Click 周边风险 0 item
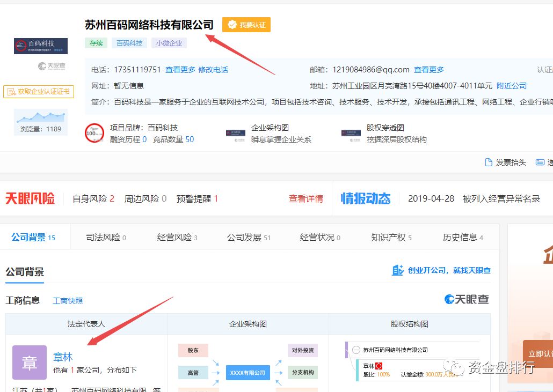 pyautogui.click(x=145, y=198)
